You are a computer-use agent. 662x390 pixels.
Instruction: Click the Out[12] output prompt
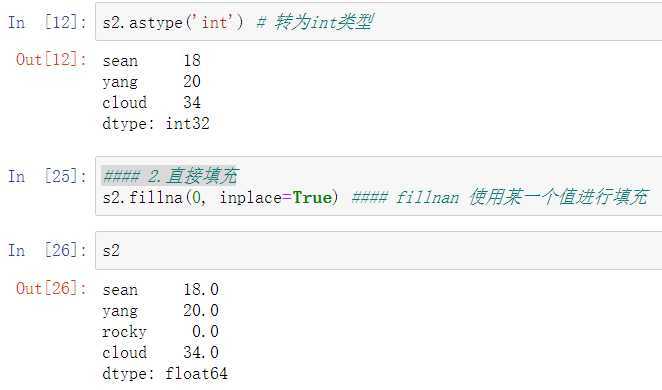[51, 59]
